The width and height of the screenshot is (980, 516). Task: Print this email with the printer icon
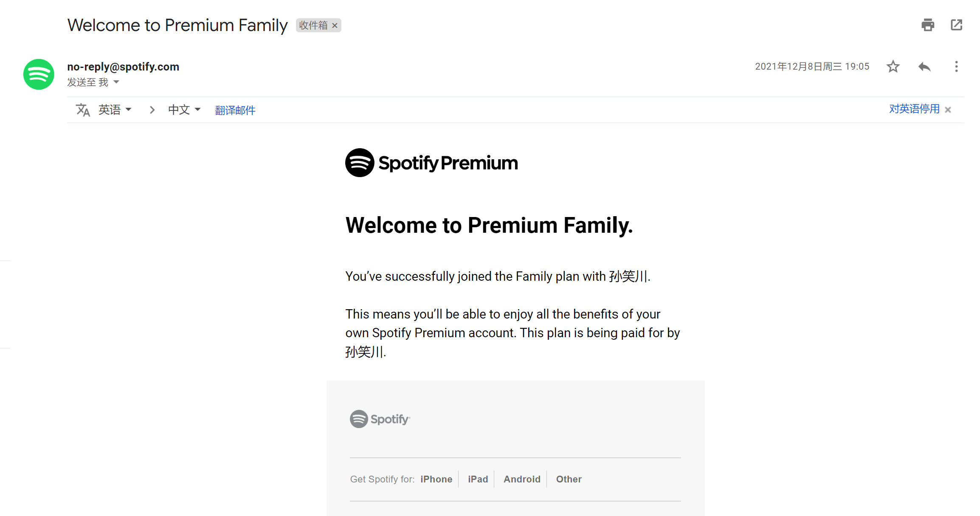click(x=928, y=25)
